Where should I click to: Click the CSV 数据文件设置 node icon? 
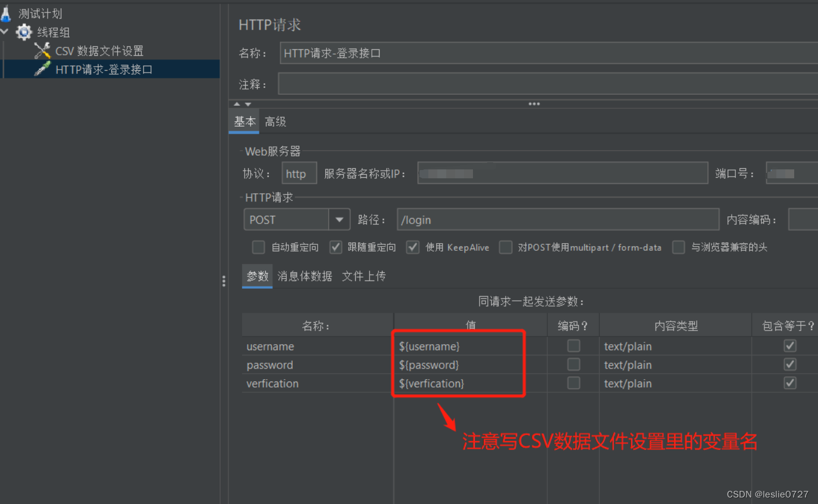(x=43, y=51)
